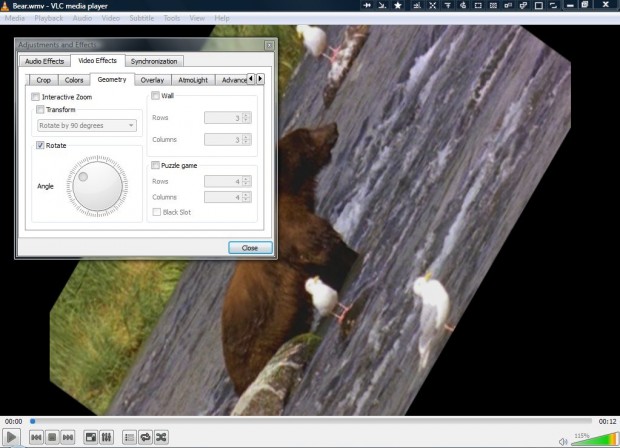
Task: Toggle loop repeat mode icon
Action: point(145,437)
